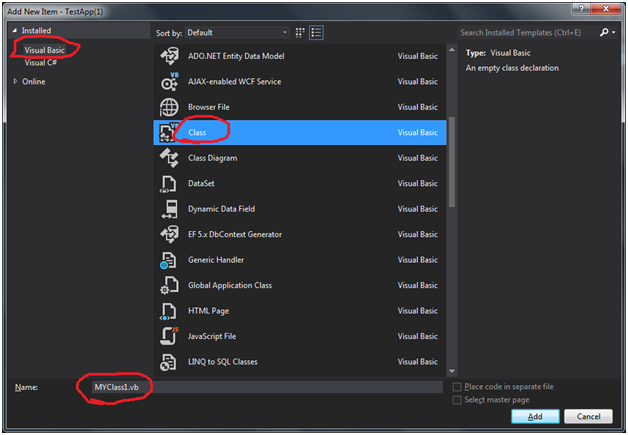Choose the Global Application Class icon
This screenshot has width=628, height=435.
coord(169,286)
